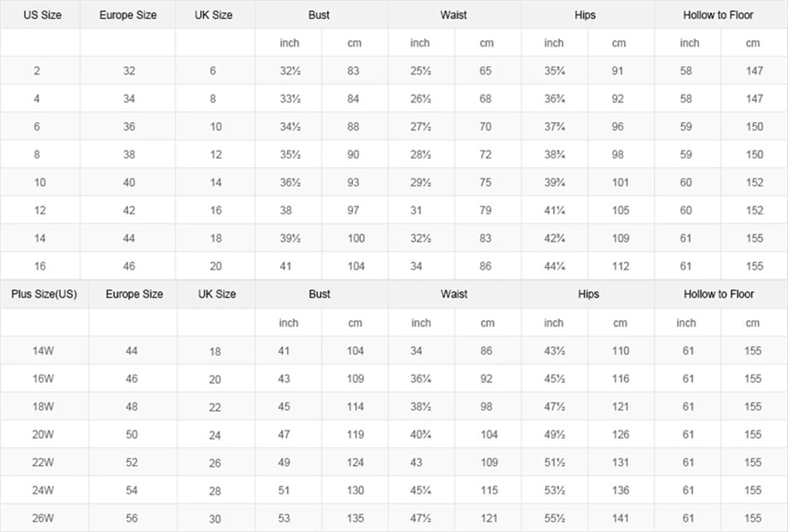The height and width of the screenshot is (532, 788).
Task: Click the 14W plus size cell
Action: (43, 351)
